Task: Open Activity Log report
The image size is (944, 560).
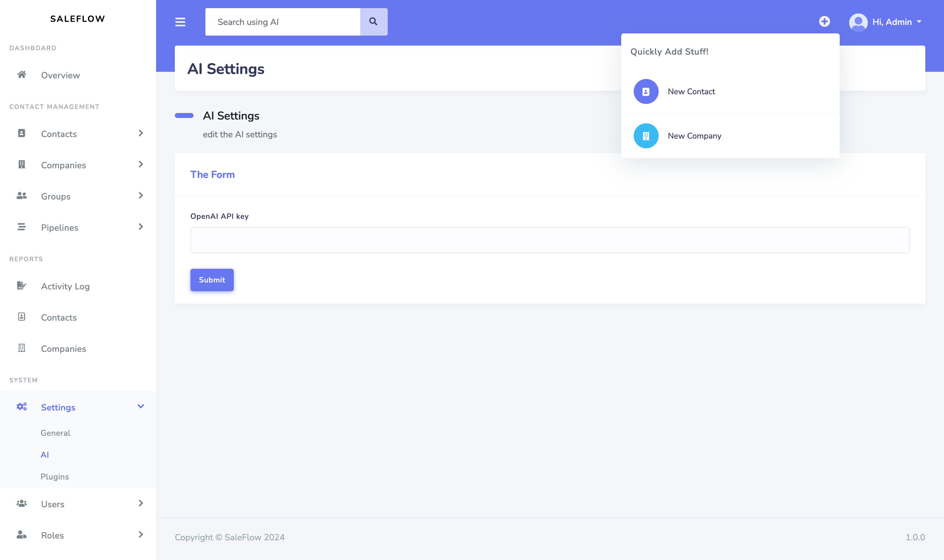Action: click(x=65, y=287)
